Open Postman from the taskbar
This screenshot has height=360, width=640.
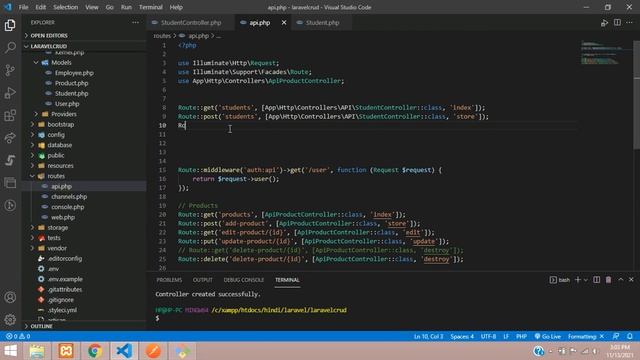click(x=153, y=351)
